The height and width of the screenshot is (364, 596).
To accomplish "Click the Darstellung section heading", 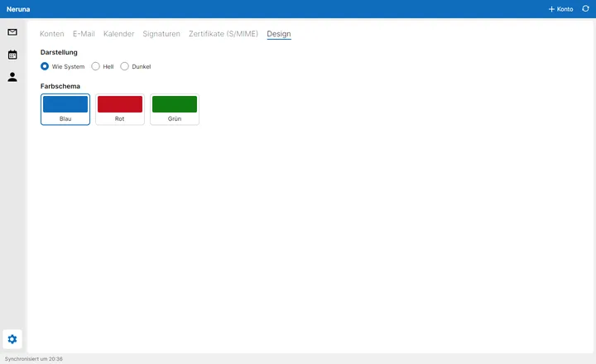I will pos(59,52).
